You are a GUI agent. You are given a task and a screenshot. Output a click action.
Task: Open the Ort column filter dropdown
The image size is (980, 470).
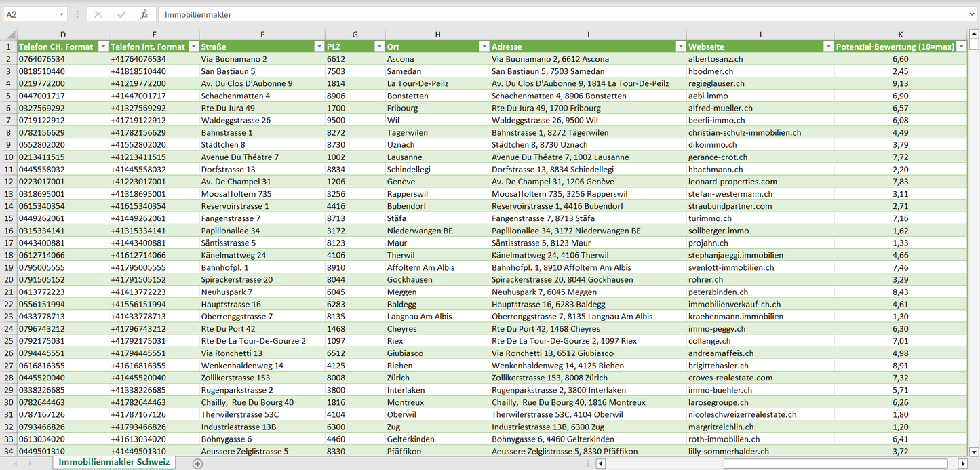pyautogui.click(x=484, y=47)
